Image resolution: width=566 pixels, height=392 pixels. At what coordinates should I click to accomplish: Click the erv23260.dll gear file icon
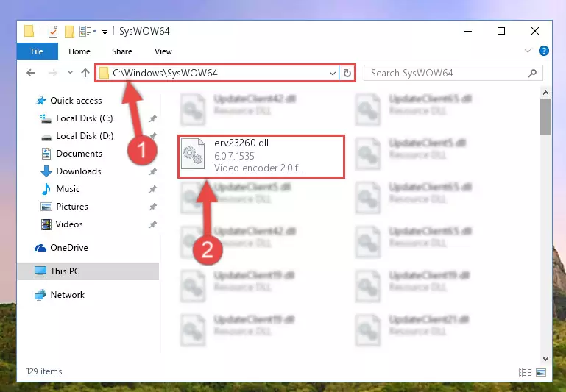pos(193,154)
